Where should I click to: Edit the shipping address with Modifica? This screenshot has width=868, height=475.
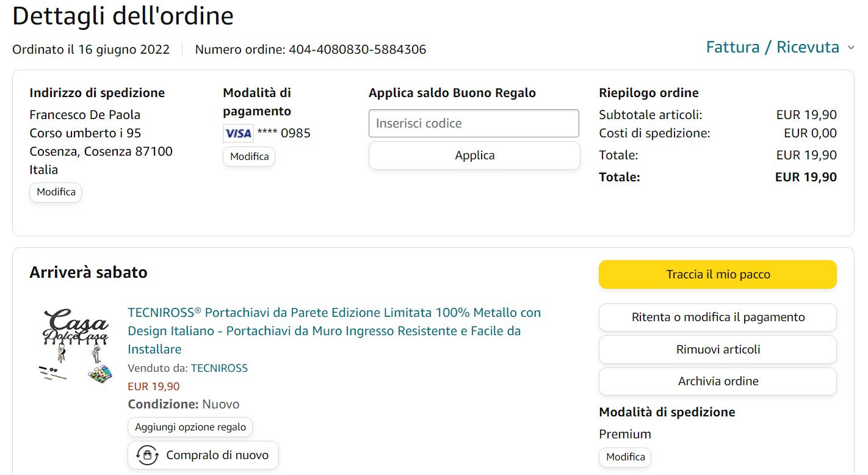[x=56, y=192]
